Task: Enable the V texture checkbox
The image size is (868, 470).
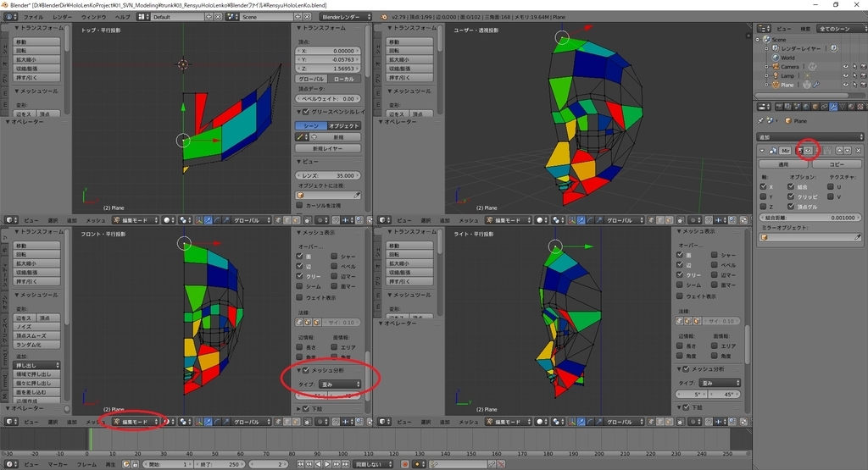Action: point(831,196)
